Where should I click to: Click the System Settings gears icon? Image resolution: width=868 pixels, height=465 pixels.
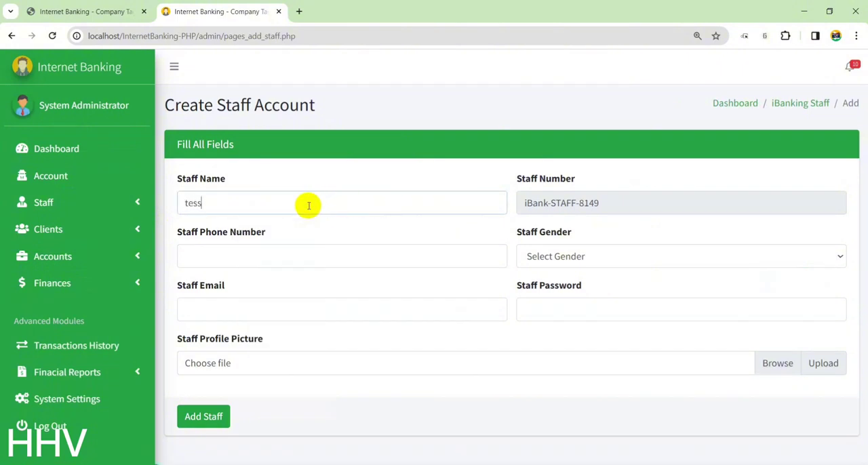[x=22, y=399]
